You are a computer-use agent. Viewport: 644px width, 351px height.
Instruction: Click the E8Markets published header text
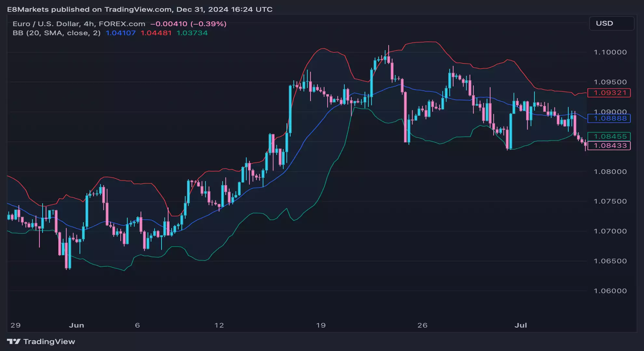140,9
